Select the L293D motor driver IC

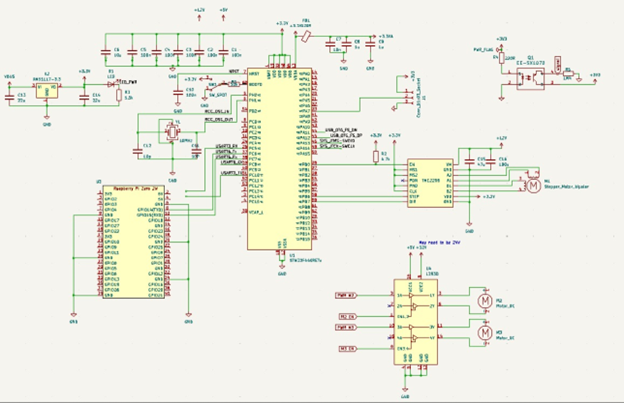[417, 320]
